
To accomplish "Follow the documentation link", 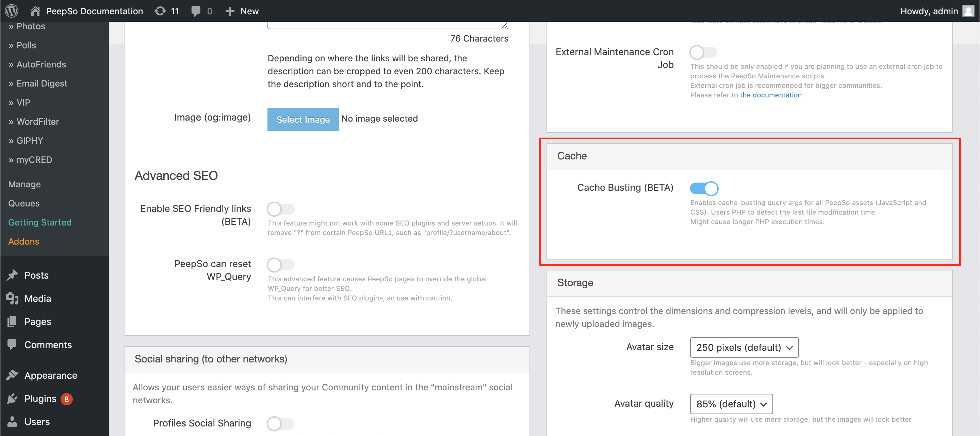I will coord(770,95).
